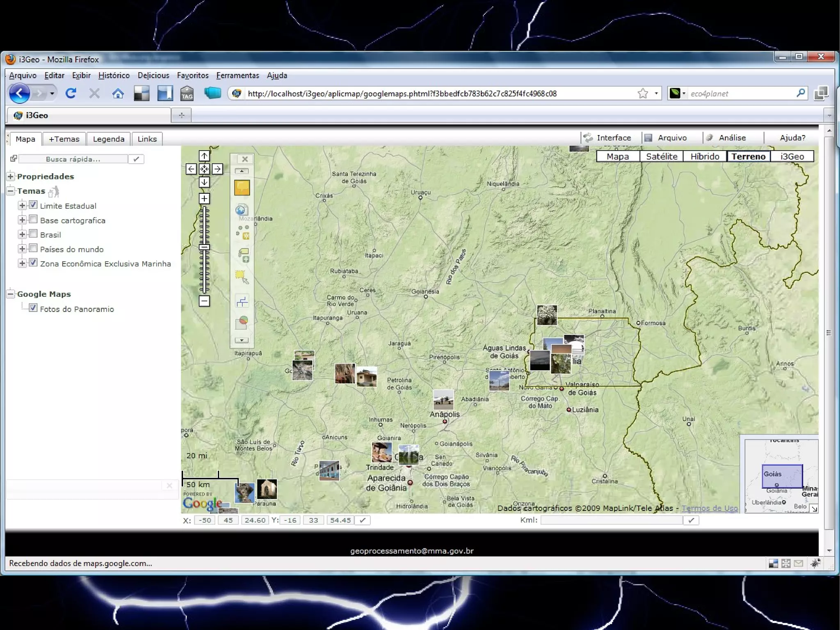Open the Termos de Uso link
Viewport: 840px width, 630px height.
709,508
